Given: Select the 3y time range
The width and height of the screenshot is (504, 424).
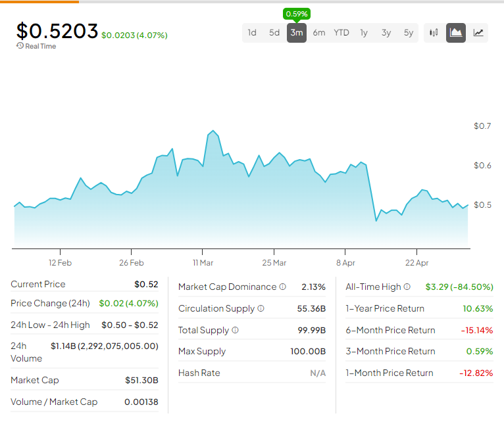Looking at the screenshot, I should (x=386, y=32).
